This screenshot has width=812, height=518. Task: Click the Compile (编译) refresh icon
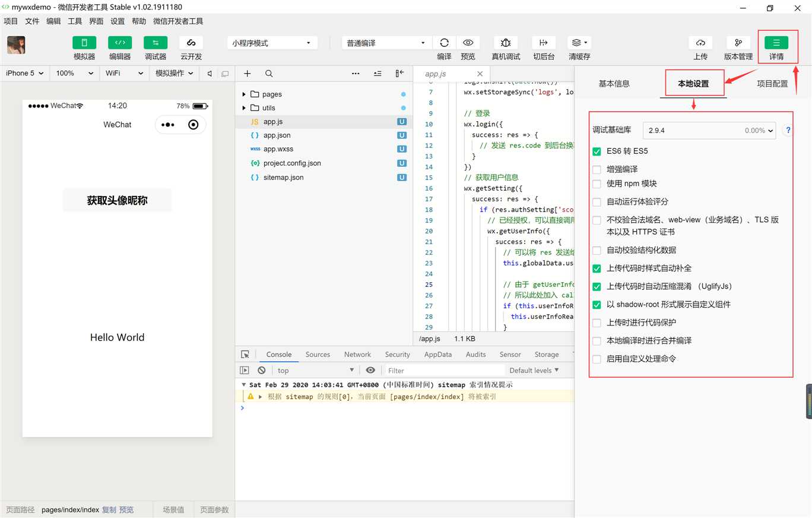(444, 43)
